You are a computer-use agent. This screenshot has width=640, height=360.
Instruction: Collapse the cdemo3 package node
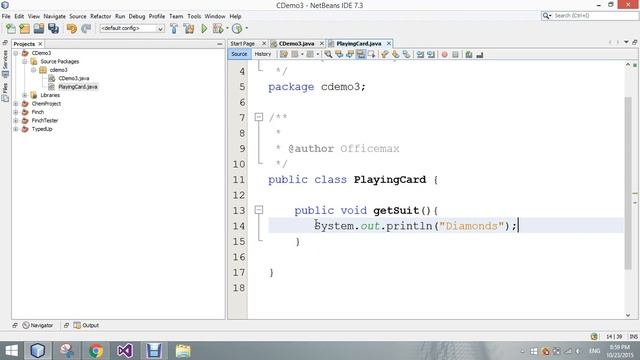click(33, 70)
